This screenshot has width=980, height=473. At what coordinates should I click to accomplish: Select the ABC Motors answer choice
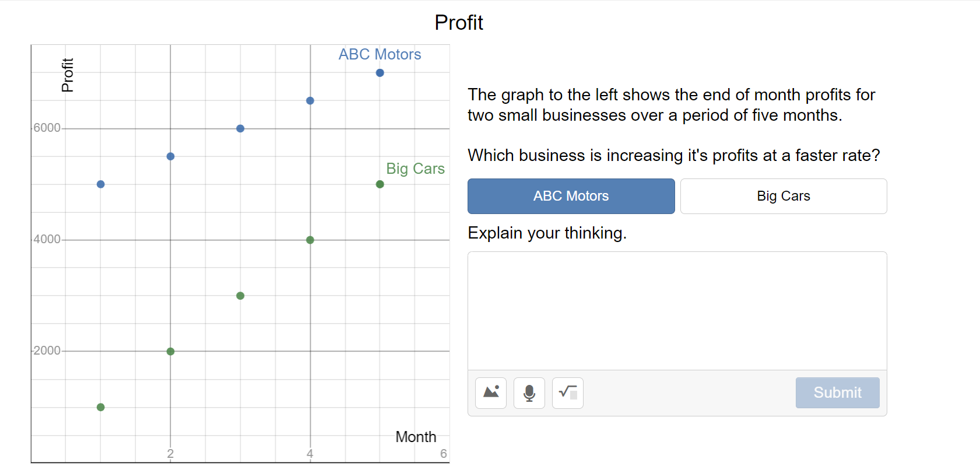[x=571, y=196]
